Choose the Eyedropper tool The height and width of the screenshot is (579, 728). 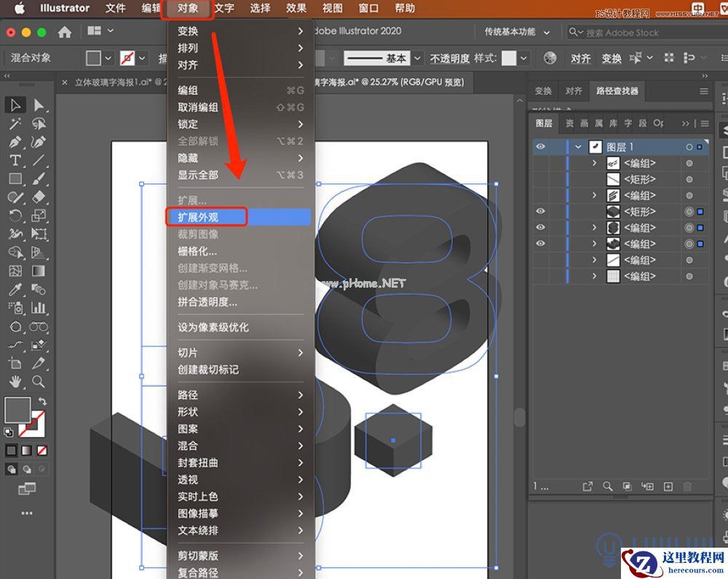(15, 290)
